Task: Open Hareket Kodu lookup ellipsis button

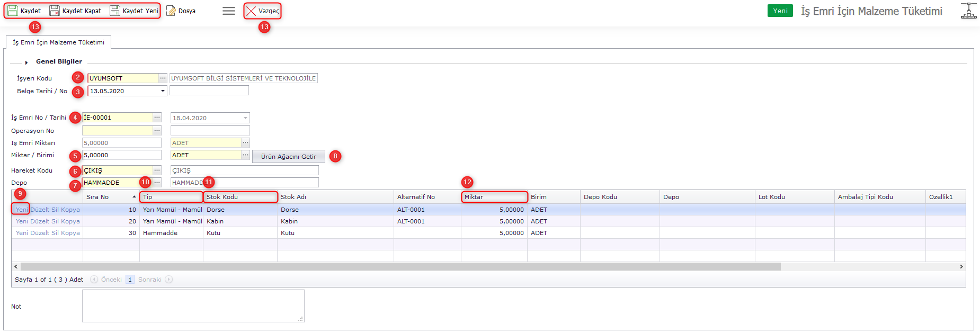Action: [x=157, y=170]
